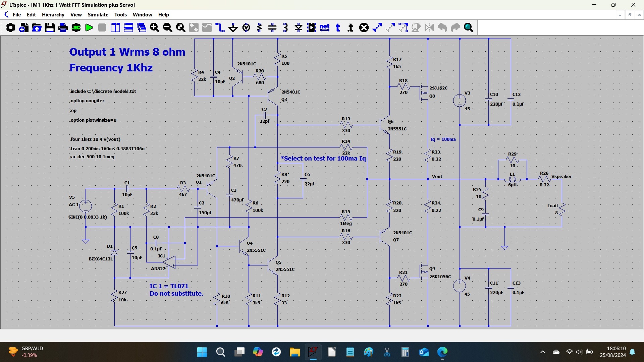Tile windows vertically
Viewport: 644px width, 362px height.
115,27
